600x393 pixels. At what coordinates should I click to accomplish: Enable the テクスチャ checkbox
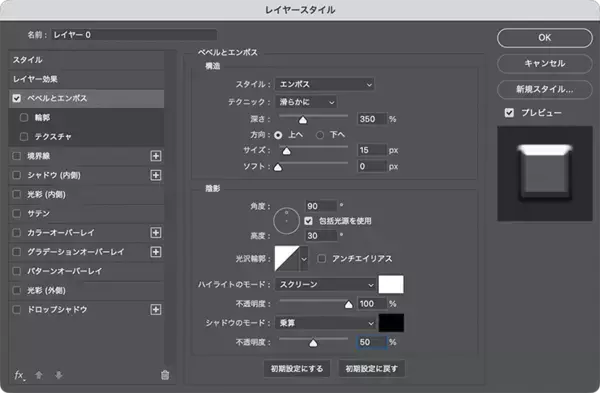pos(24,137)
